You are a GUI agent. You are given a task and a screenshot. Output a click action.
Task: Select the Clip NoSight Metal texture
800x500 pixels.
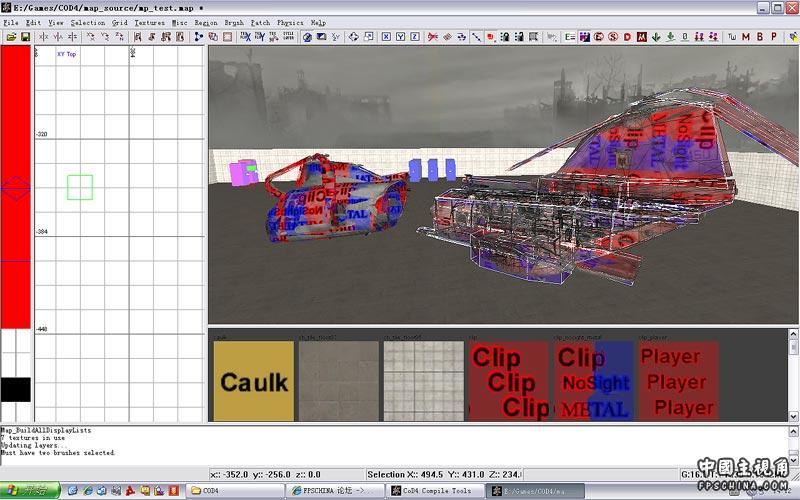click(594, 381)
